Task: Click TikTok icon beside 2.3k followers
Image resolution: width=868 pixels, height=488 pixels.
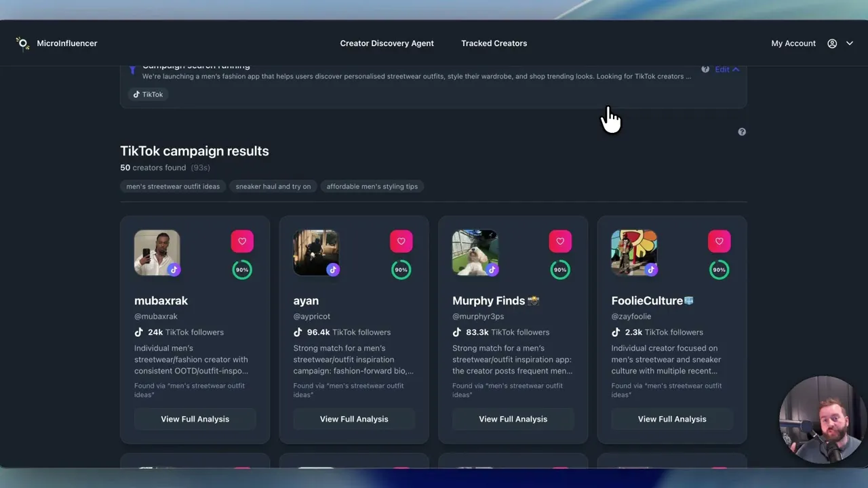Action: [616, 332]
